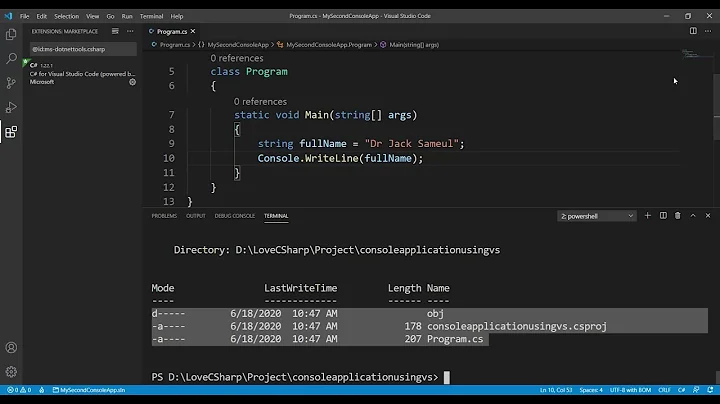Screen dimensions: 720x404
Task: Click VS Code logo in title bar
Action: 8,16
